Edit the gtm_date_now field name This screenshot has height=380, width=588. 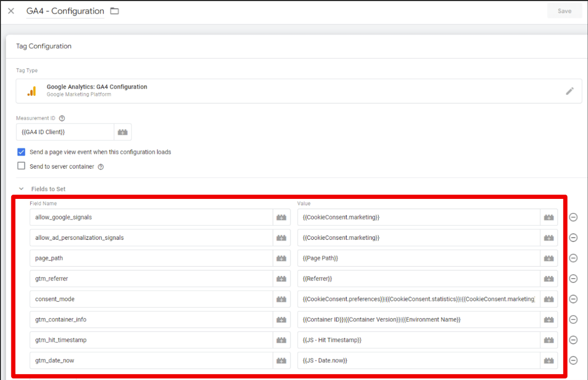coord(151,361)
